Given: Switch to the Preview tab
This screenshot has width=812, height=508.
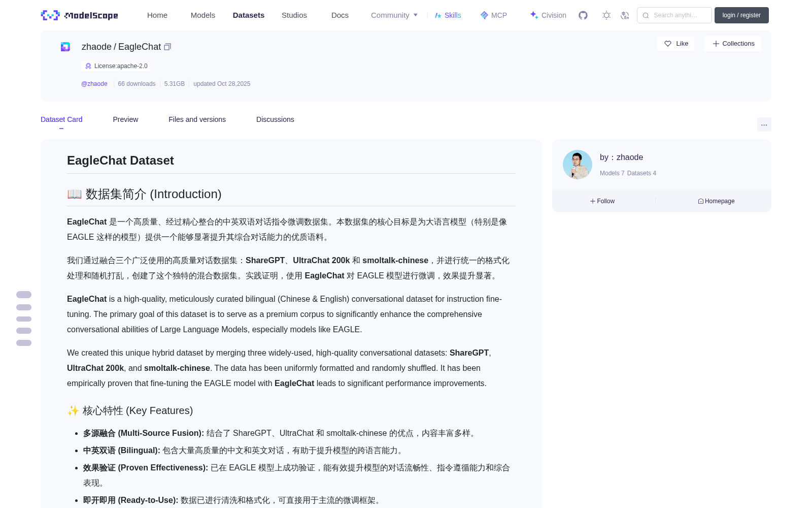Looking at the screenshot, I should point(125,119).
